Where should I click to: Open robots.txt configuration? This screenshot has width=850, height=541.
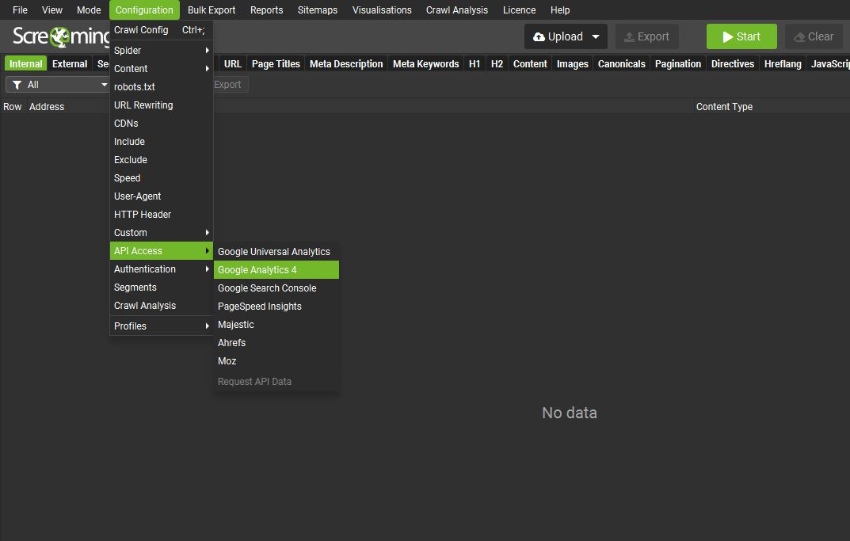(161, 87)
